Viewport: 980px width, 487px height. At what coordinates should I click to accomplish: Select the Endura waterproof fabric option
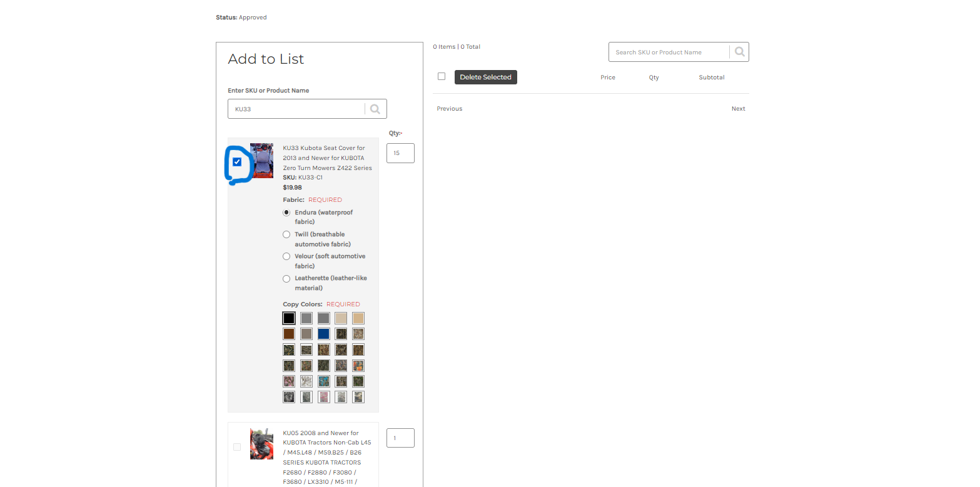[x=286, y=213]
